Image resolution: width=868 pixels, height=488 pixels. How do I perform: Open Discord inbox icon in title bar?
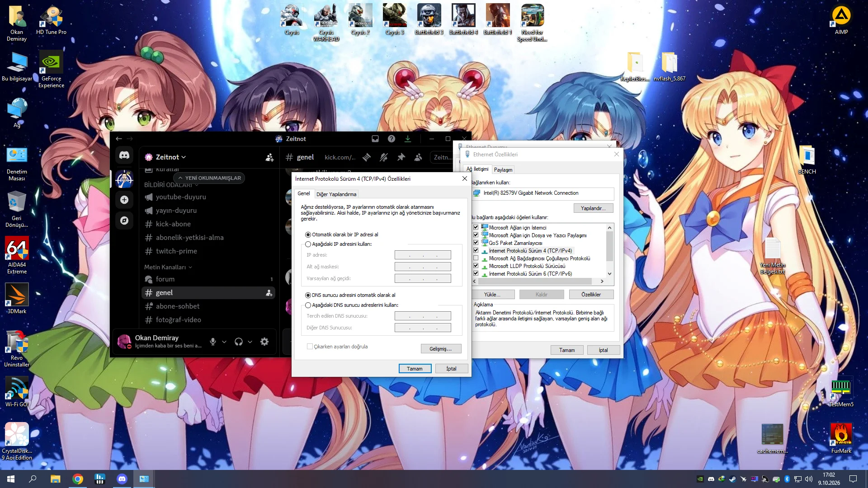375,139
